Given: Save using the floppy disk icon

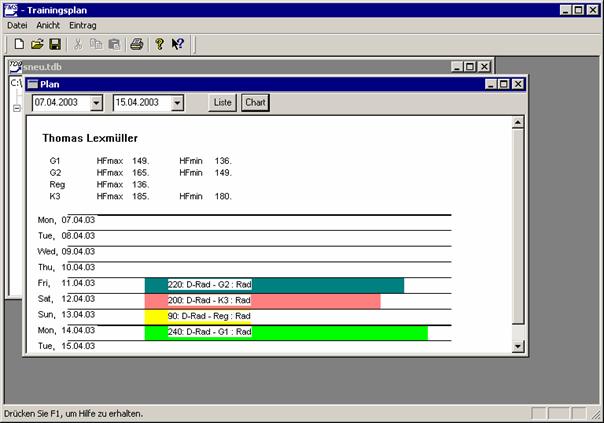Looking at the screenshot, I should pyautogui.click(x=55, y=44).
